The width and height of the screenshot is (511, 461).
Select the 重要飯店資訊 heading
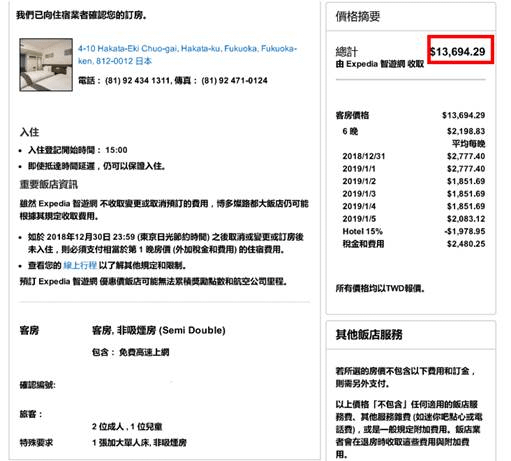[49, 184]
